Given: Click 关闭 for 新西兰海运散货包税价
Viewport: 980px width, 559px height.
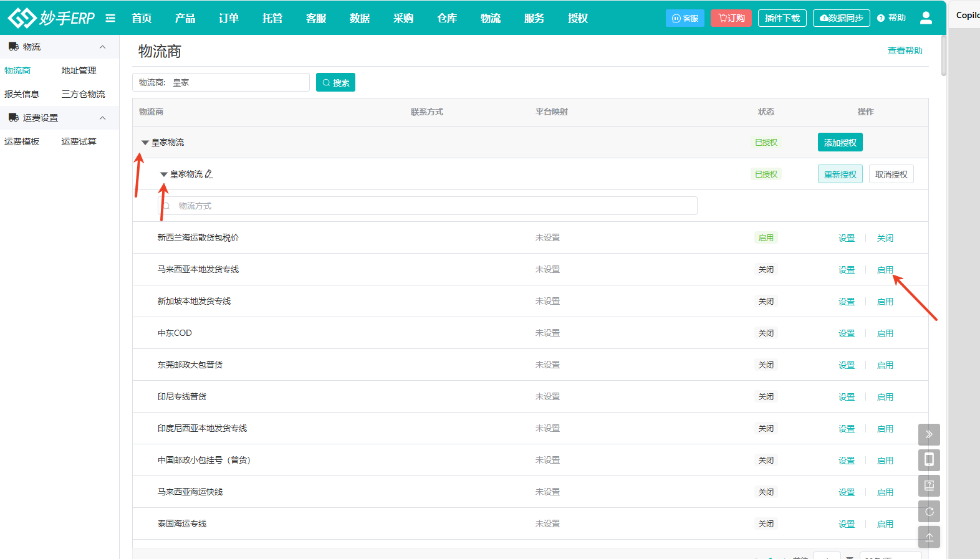Looking at the screenshot, I should pos(885,238).
